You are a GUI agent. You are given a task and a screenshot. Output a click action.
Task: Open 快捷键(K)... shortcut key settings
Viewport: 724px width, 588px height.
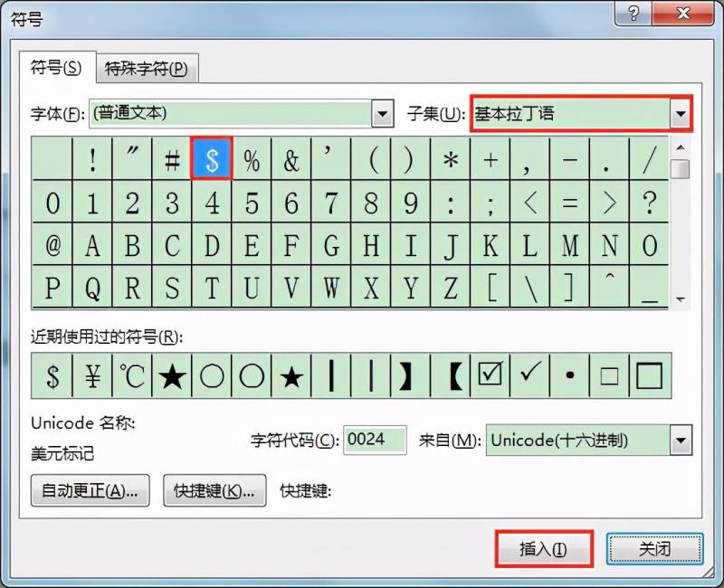pyautogui.click(x=214, y=490)
